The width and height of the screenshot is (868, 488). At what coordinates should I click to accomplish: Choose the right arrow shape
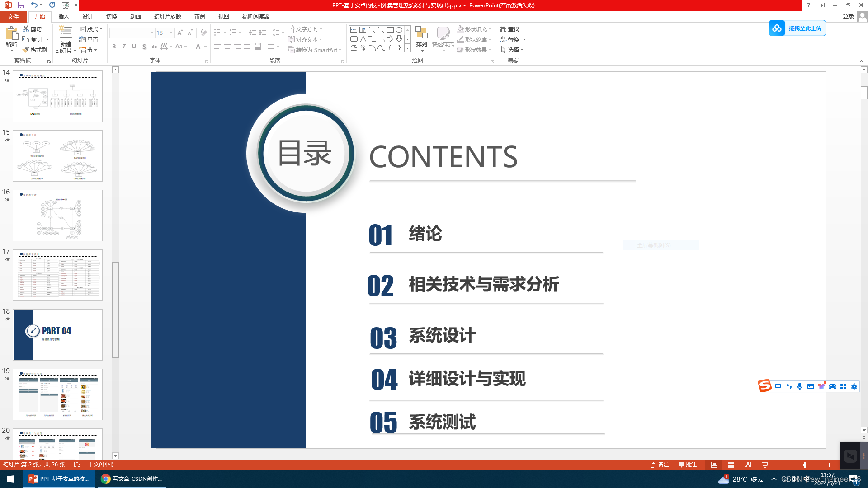tap(390, 39)
